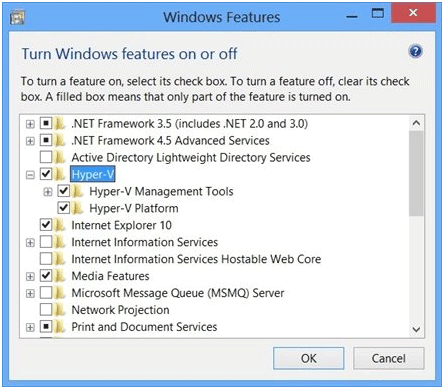The height and width of the screenshot is (389, 444).
Task: Collapse the Hyper-V tree node
Action: pyautogui.click(x=30, y=175)
